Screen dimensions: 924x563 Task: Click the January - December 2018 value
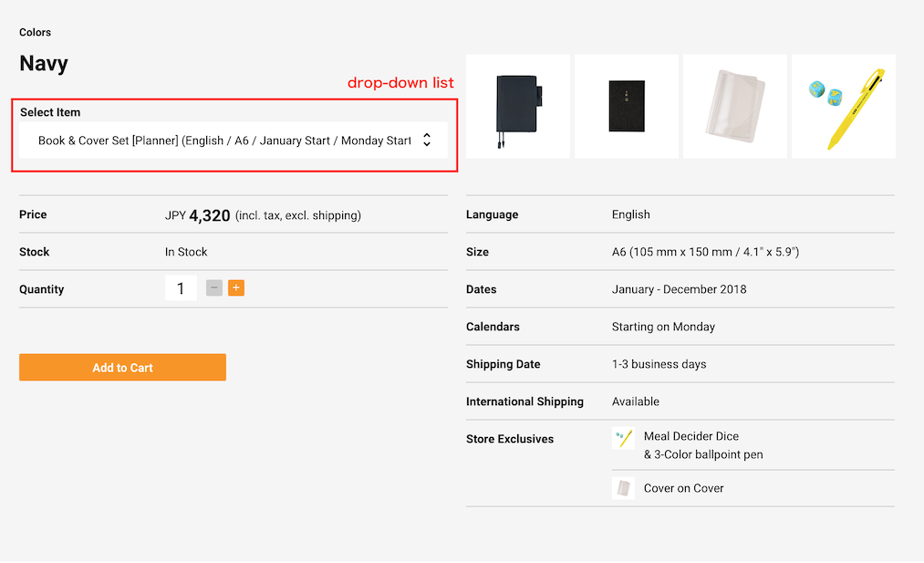[679, 289]
